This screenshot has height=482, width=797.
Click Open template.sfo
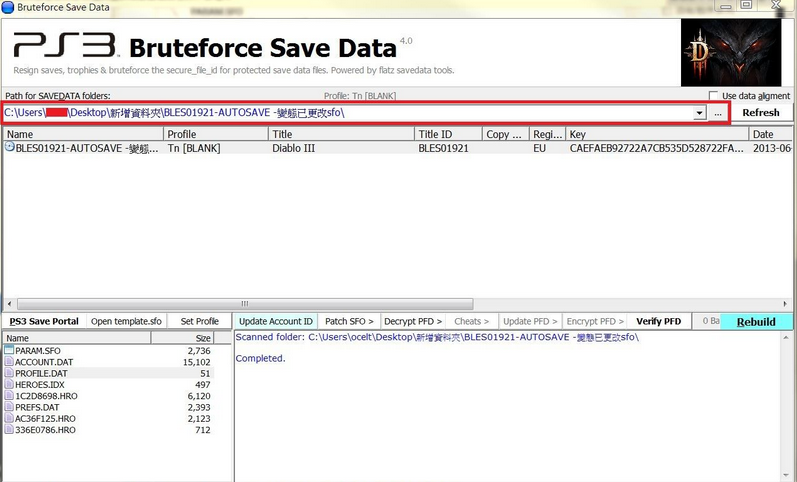click(x=126, y=321)
